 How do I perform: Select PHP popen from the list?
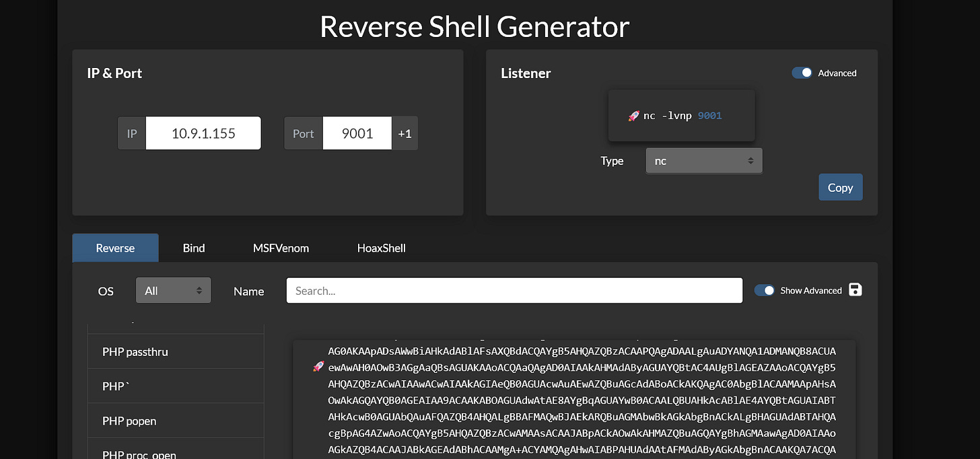click(176, 421)
